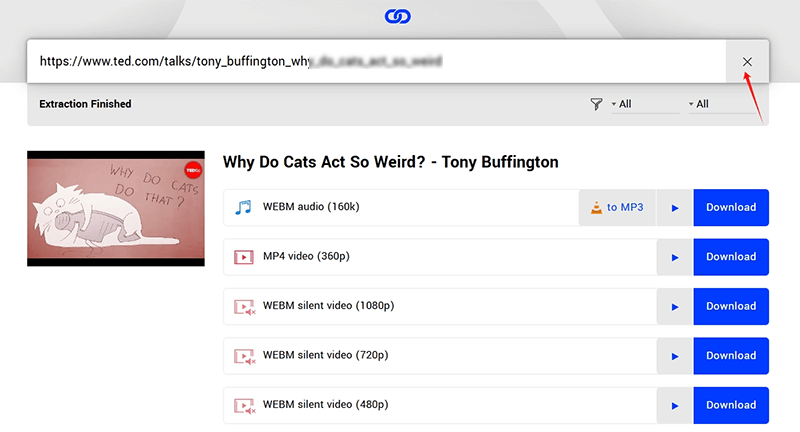Click the chain-link logo at top
This screenshot has height=432, width=800.
(397, 16)
